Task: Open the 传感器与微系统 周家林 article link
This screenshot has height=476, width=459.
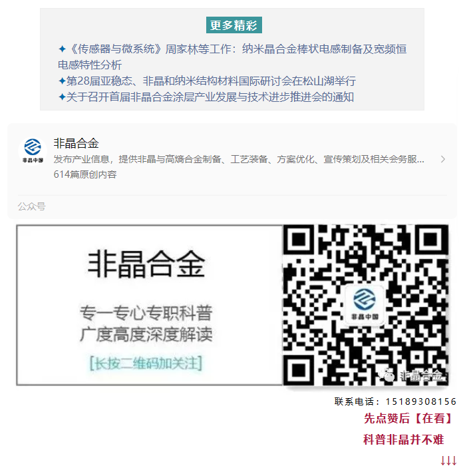Action: tap(232, 57)
